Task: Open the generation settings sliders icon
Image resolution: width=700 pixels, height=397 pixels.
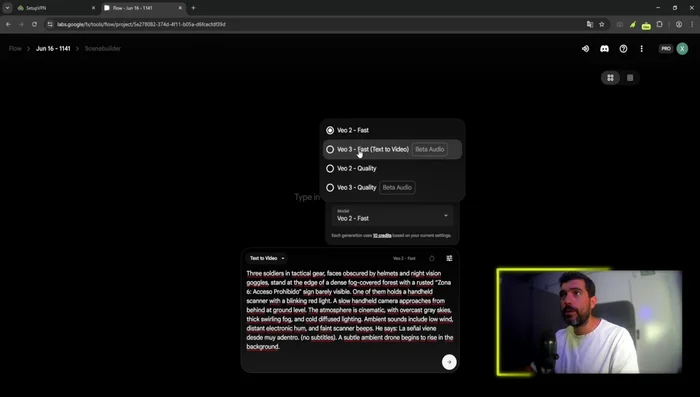Action: click(x=449, y=258)
